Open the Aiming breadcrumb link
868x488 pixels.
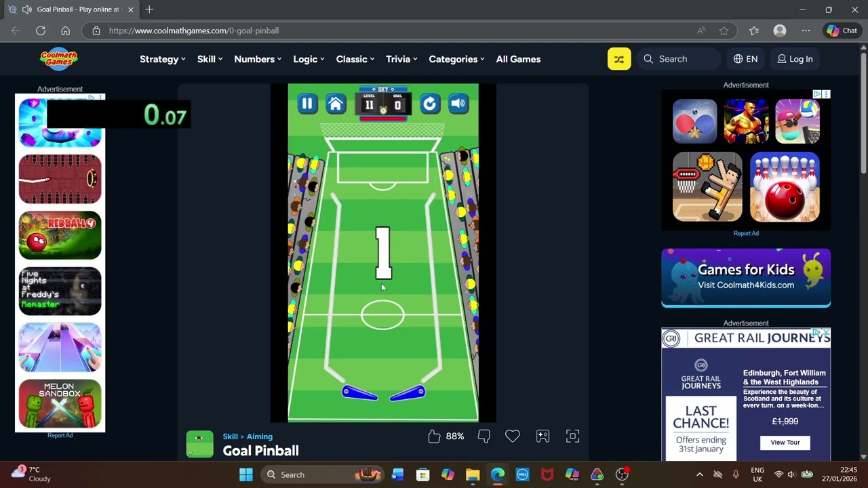pos(260,436)
